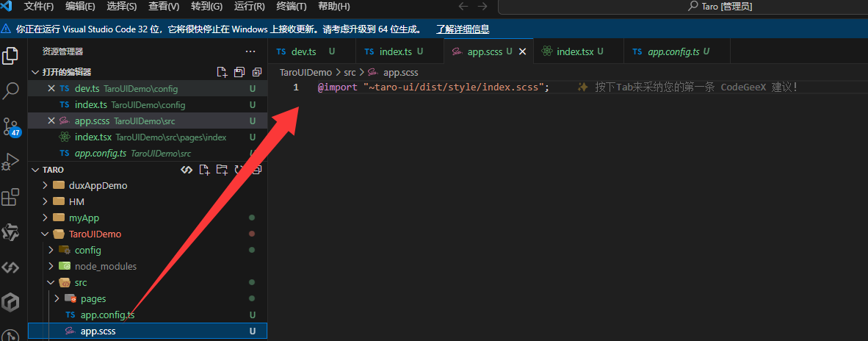The width and height of the screenshot is (868, 341).
Task: Collapse the src folder
Action: click(x=51, y=283)
